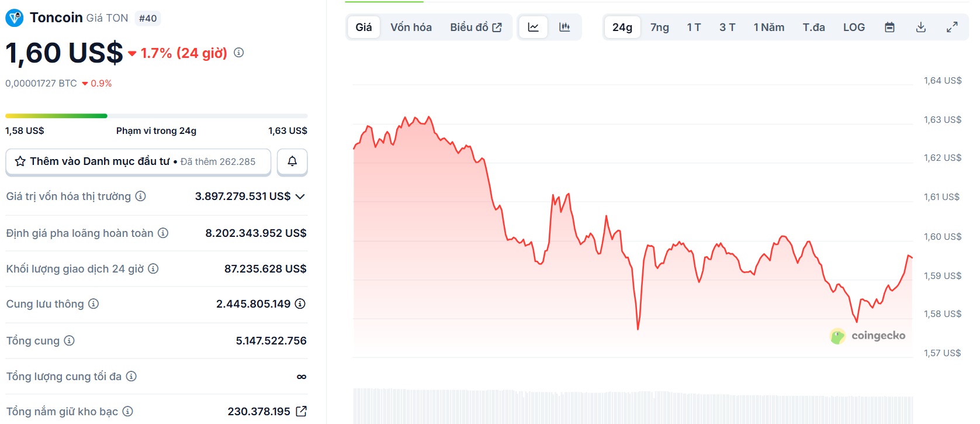Open the calendar date range icon
Screen dimensions: 980x424
[x=889, y=26]
